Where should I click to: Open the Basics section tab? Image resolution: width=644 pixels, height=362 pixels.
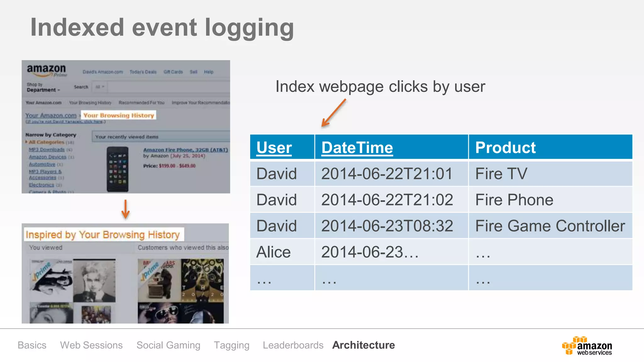click(x=32, y=345)
